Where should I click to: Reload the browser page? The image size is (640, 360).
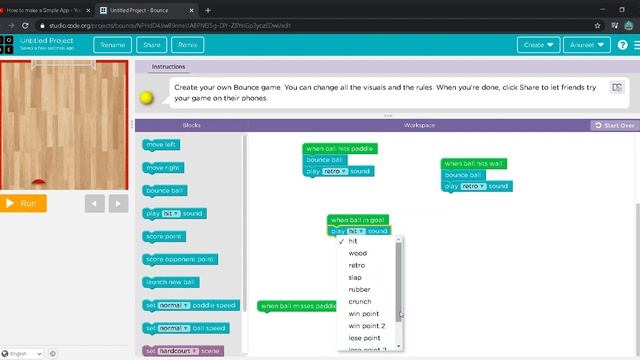(x=25, y=25)
